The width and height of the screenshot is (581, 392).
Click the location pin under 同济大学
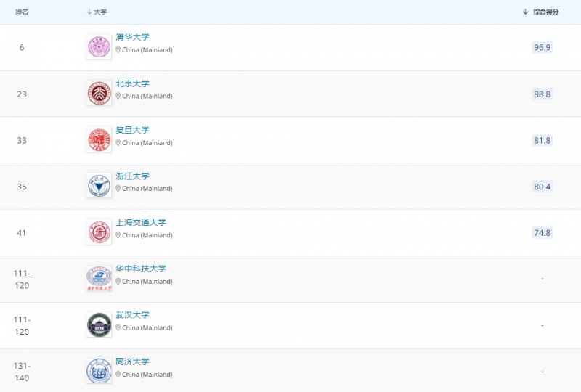click(x=118, y=375)
